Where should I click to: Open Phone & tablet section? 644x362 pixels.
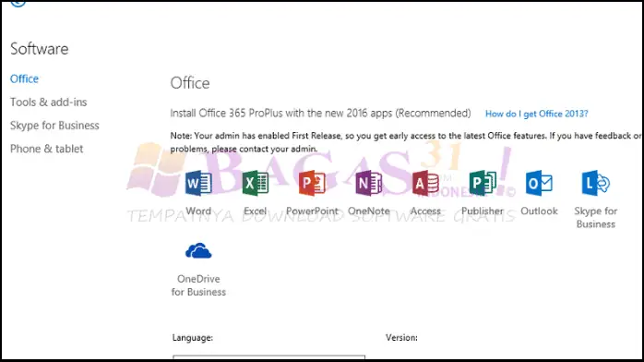point(46,149)
